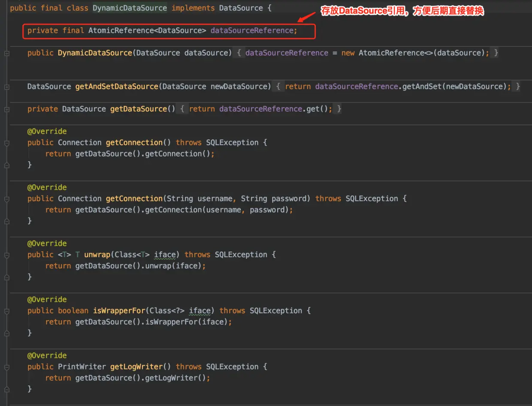Image resolution: width=532 pixels, height=406 pixels.
Task: Click isWrapperFor method's gutter fold icon
Action: point(6,310)
